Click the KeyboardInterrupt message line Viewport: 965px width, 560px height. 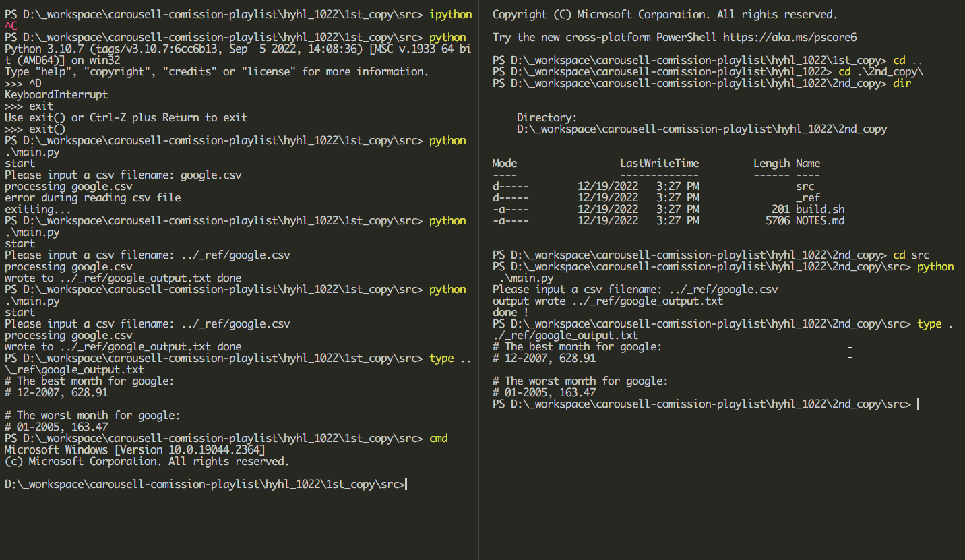point(56,95)
